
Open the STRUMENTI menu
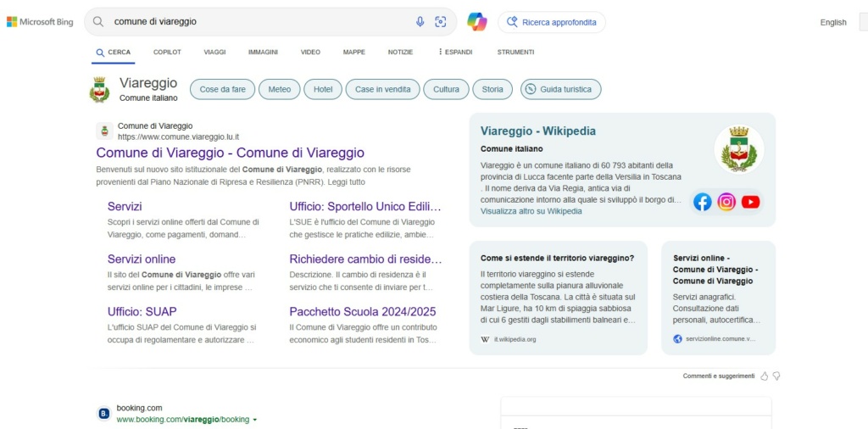pyautogui.click(x=515, y=52)
